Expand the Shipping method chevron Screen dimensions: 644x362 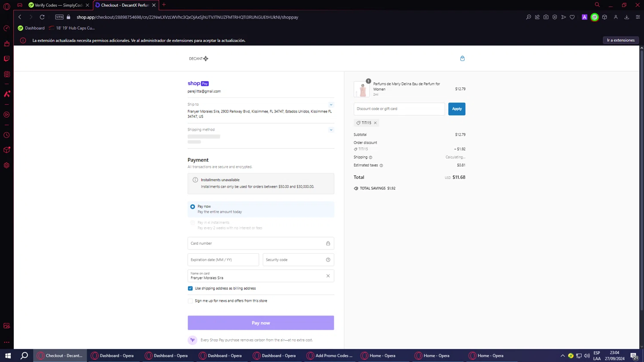tap(331, 130)
